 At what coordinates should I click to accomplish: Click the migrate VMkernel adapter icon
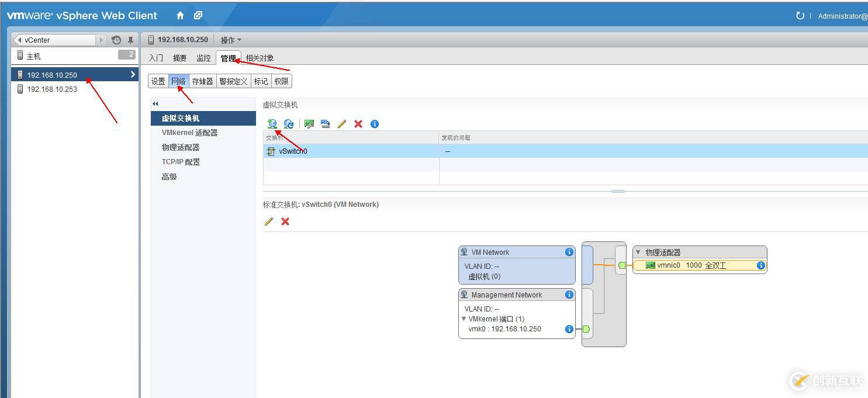pos(326,124)
